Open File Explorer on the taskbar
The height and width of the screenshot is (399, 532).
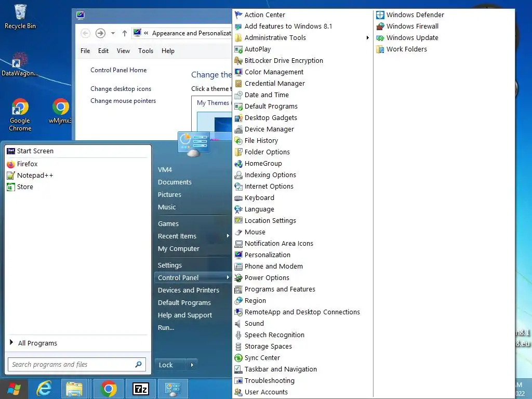(74, 389)
